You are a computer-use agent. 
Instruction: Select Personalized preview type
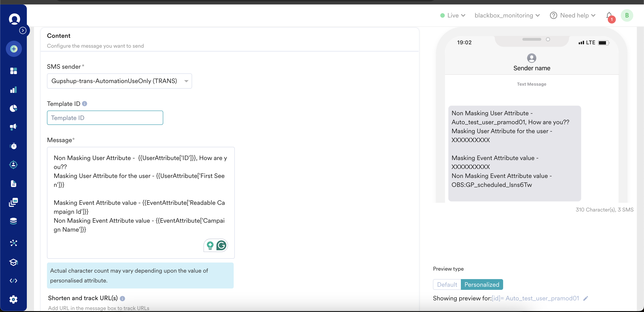point(481,284)
